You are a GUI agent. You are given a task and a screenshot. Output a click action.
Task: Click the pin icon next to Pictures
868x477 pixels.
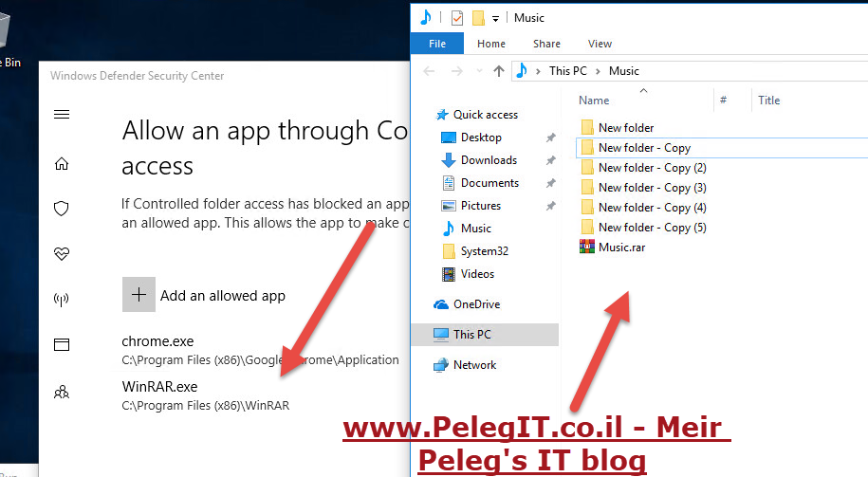[x=551, y=205]
